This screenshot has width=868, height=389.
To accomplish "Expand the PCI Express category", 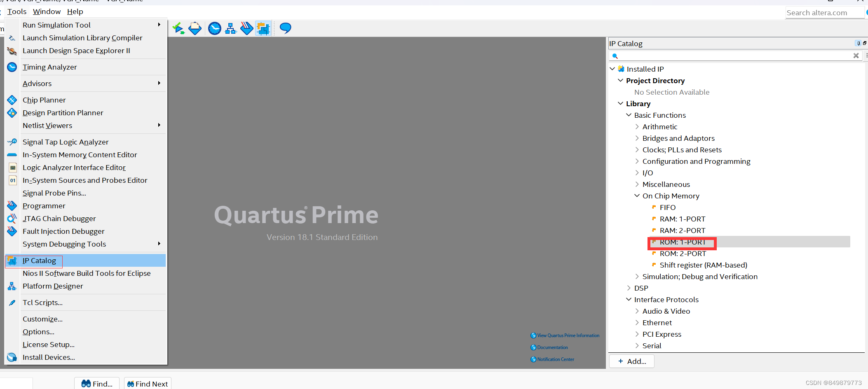I will coord(637,334).
